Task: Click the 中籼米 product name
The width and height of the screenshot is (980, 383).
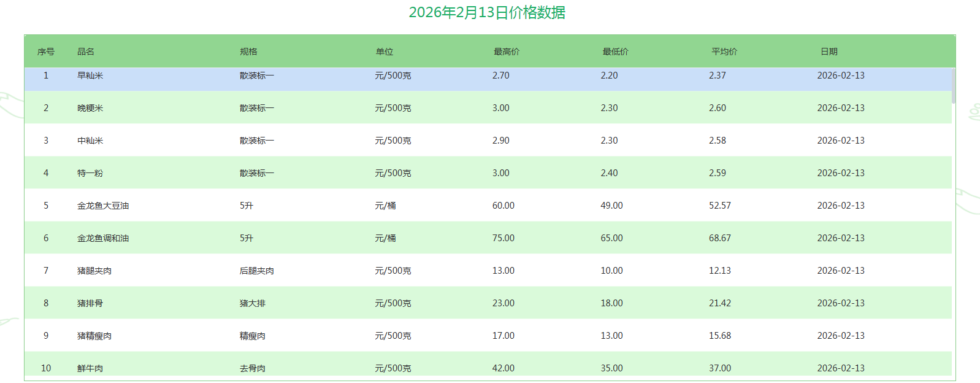Action: [x=90, y=141]
